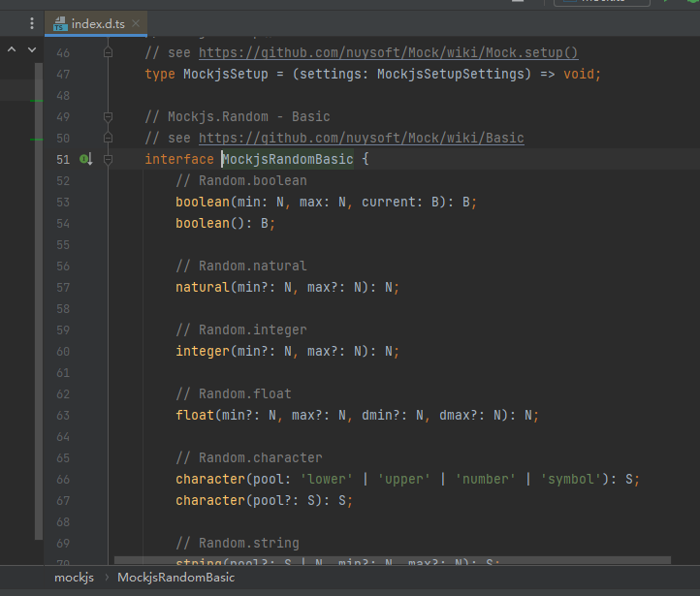Viewport: 700px width, 596px height.
Task: Click the implemented-interface gutter icon on line 51
Action: pos(85,159)
